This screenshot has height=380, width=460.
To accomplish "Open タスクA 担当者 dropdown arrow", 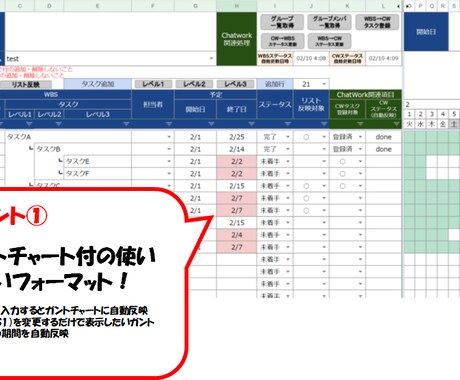I will [x=169, y=137].
